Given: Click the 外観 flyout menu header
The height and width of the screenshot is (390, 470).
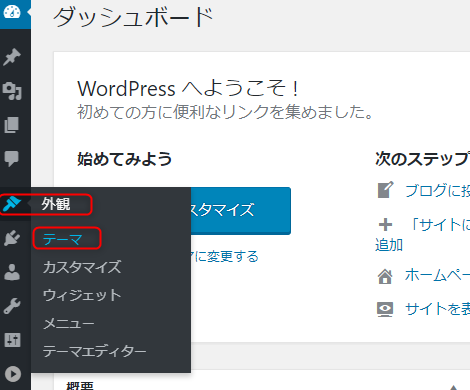Looking at the screenshot, I should click(x=56, y=204).
